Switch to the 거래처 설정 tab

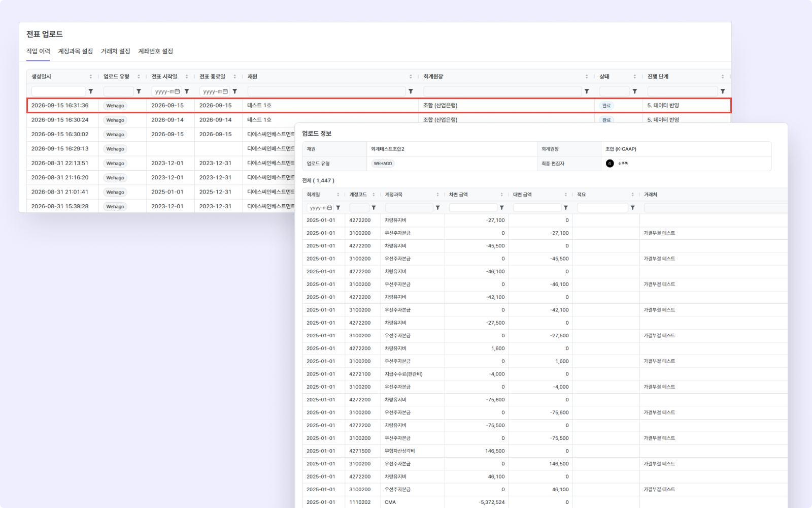[116, 51]
